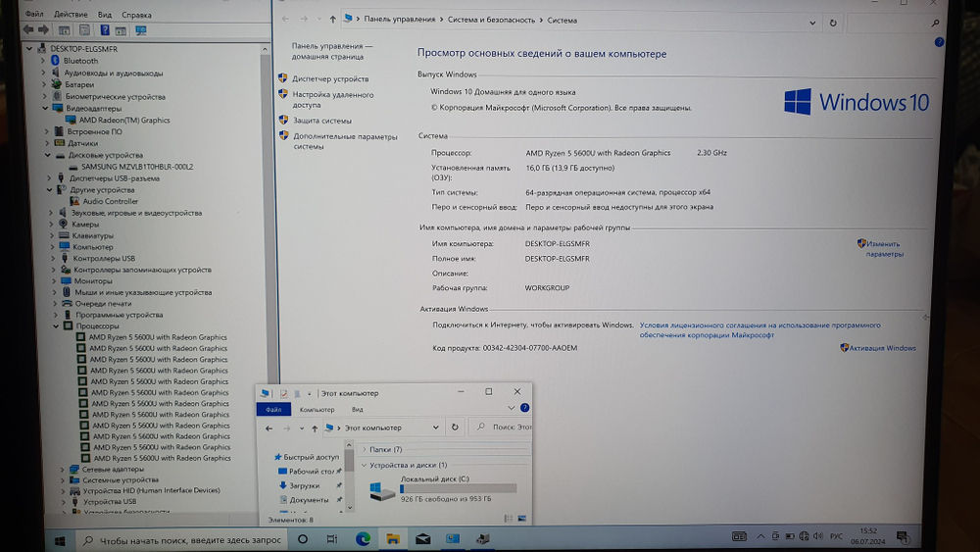Refresh the Этот компьютер window
Screen dimensions: 980x552
click(455, 427)
